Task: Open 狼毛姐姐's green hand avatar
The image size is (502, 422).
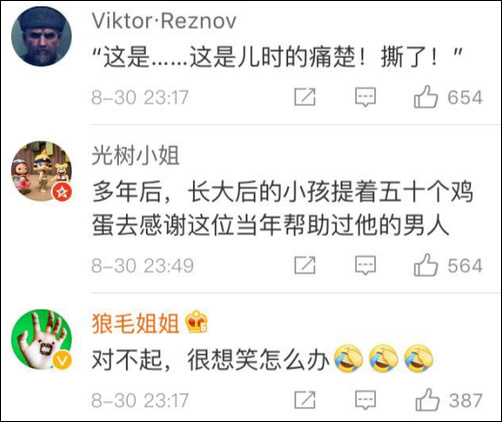Action: [x=42, y=339]
